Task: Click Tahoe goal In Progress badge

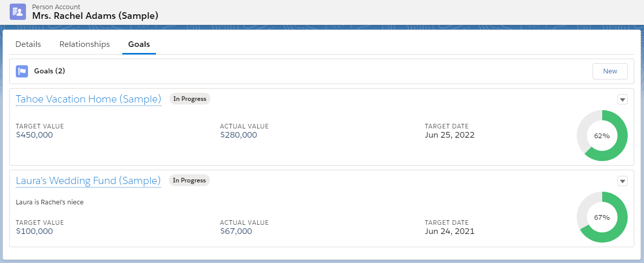Action: coord(190,99)
